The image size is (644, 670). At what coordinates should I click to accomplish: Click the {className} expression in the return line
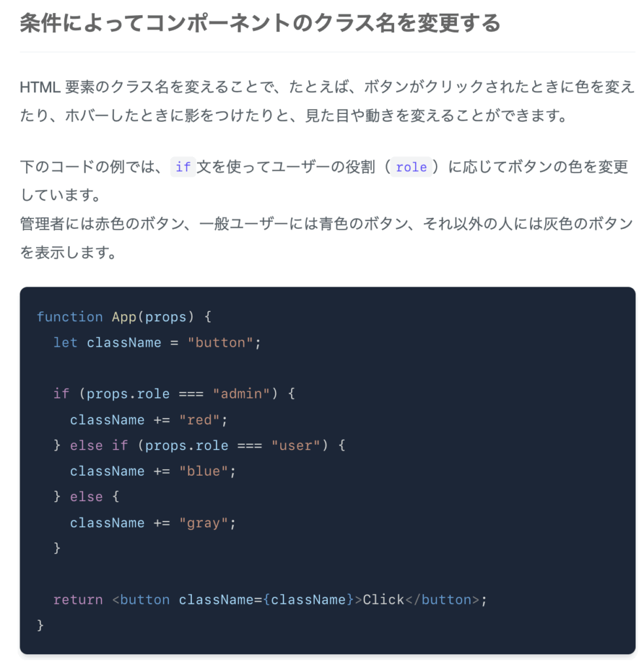[x=308, y=599]
